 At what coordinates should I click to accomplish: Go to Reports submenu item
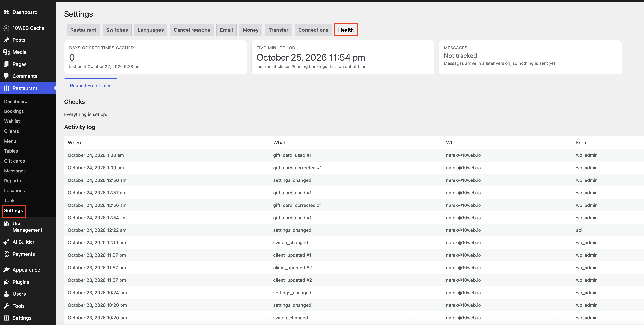pos(13,181)
